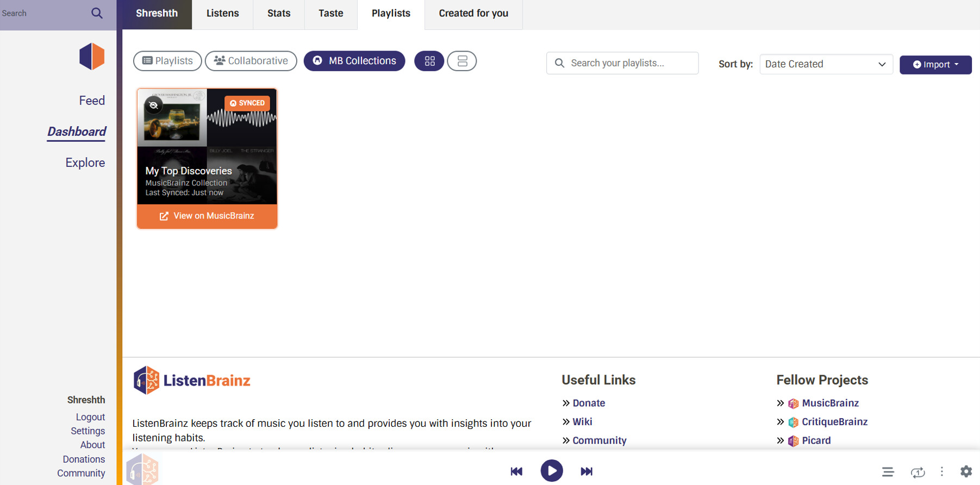Click View on MusicBrainz button
The height and width of the screenshot is (485, 980).
207,216
